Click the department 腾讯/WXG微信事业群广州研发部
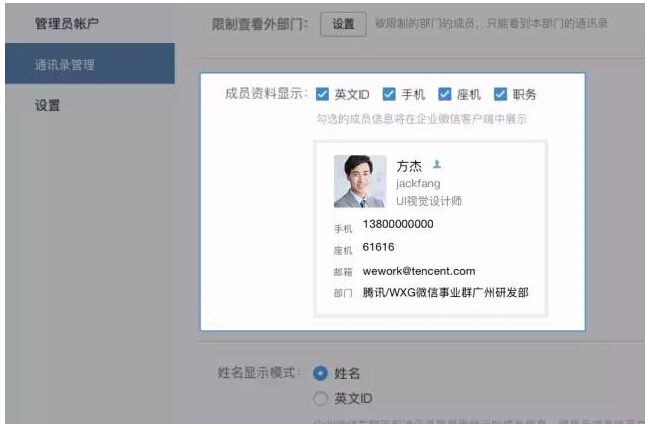 [445, 293]
